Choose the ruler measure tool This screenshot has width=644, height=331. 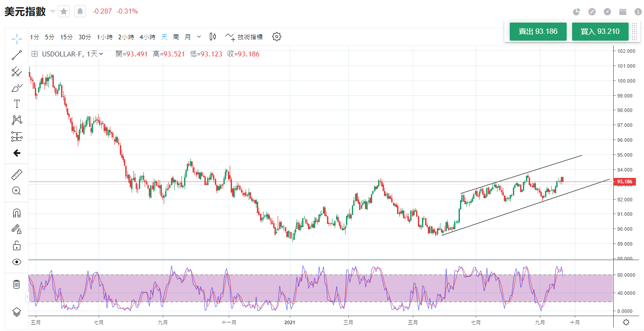point(17,175)
